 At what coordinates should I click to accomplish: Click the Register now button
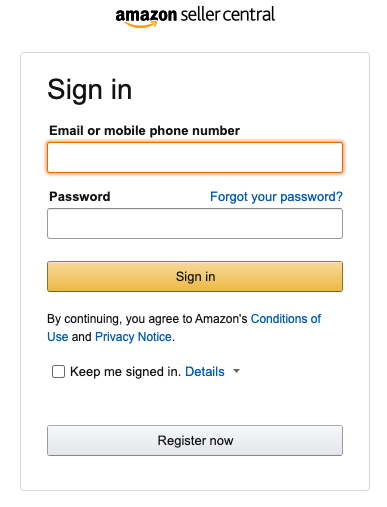point(195,440)
